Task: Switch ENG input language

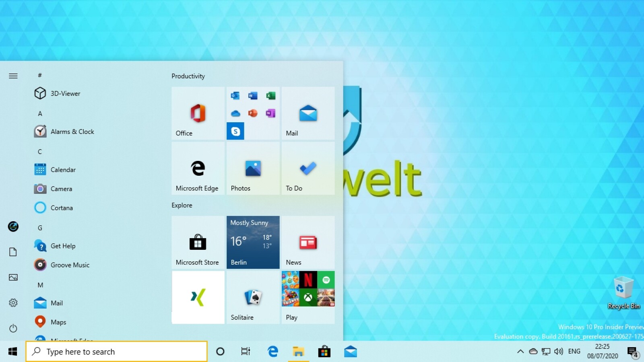Action: click(574, 352)
